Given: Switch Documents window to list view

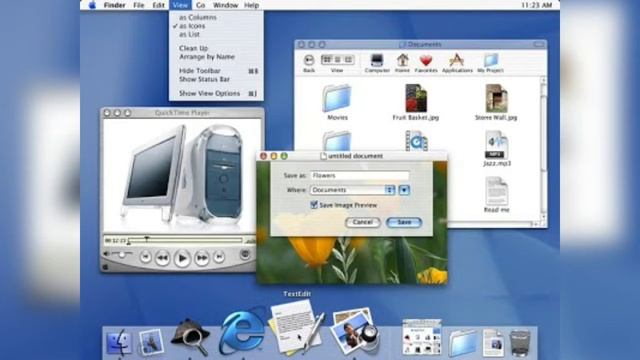Looking at the screenshot, I should click(x=338, y=60).
